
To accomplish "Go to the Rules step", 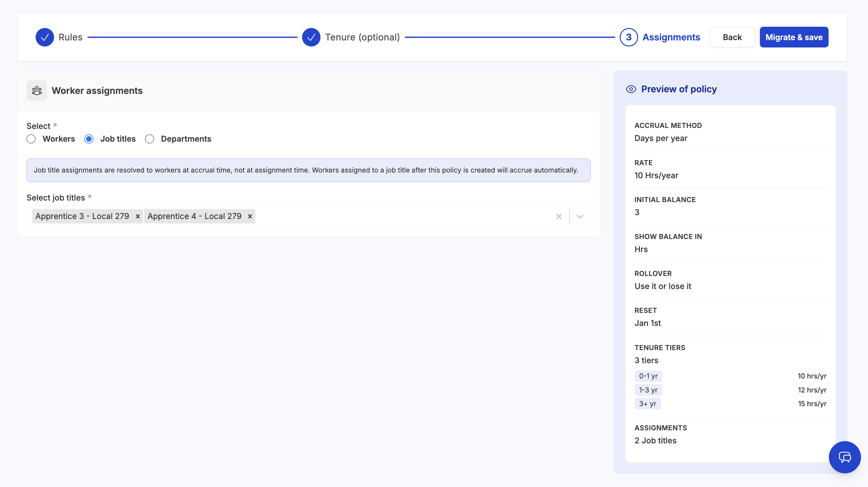I will coord(70,37).
